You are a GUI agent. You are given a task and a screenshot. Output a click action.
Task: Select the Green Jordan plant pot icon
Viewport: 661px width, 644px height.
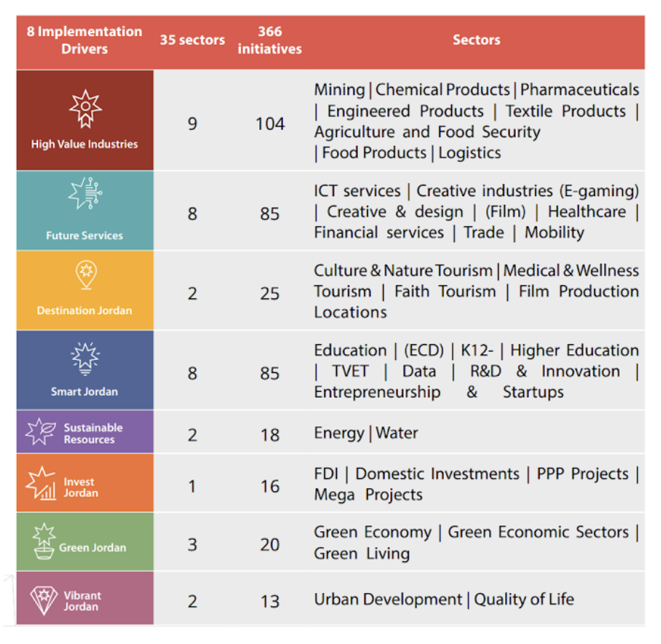pyautogui.click(x=44, y=541)
